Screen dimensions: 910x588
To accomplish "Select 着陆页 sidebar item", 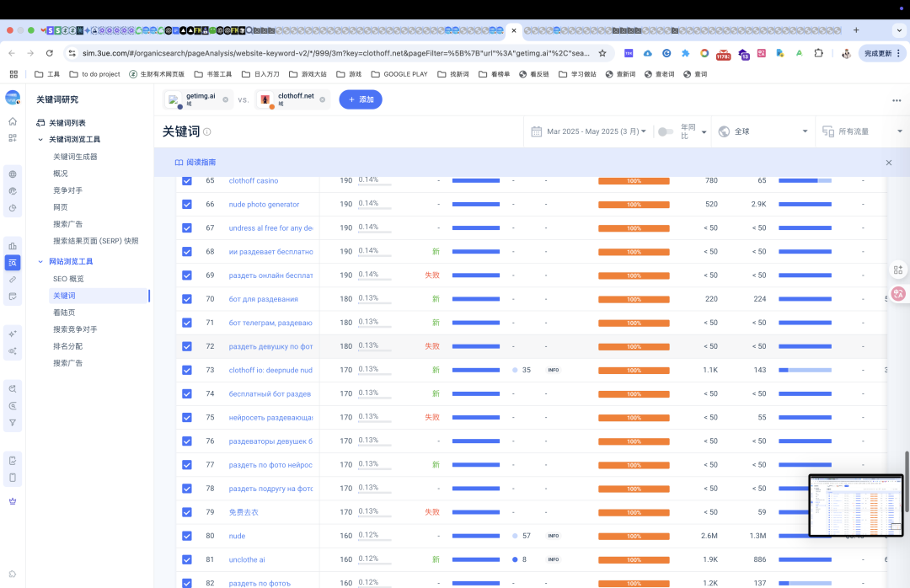I will tap(64, 313).
